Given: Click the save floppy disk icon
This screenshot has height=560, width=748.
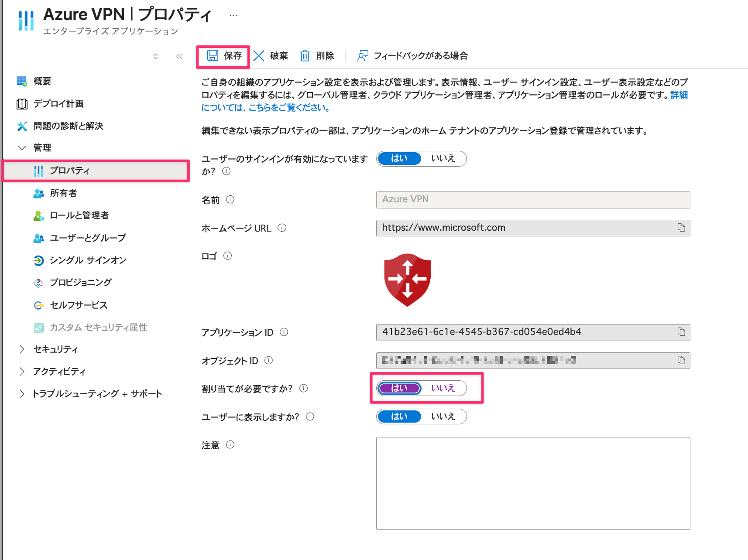Looking at the screenshot, I should tap(213, 56).
